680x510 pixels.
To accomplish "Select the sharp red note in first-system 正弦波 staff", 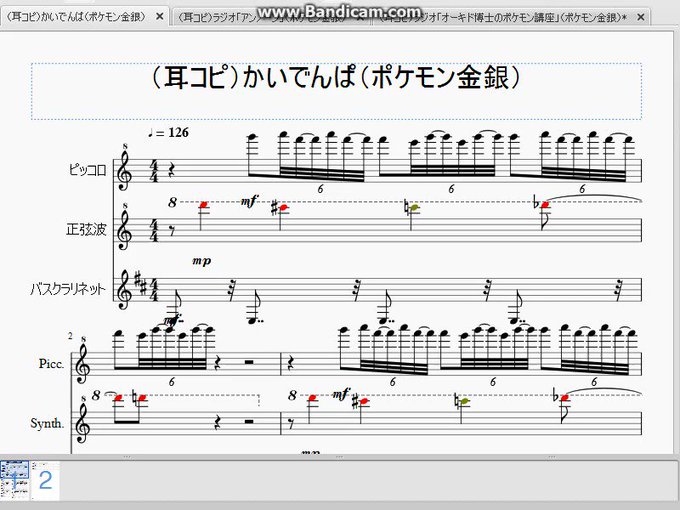I will (283, 208).
